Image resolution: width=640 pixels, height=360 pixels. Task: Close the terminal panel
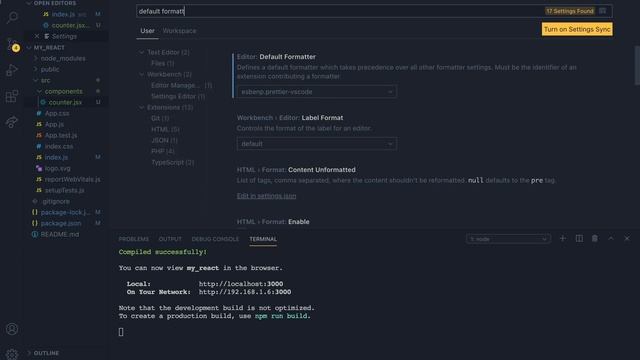pos(627,238)
